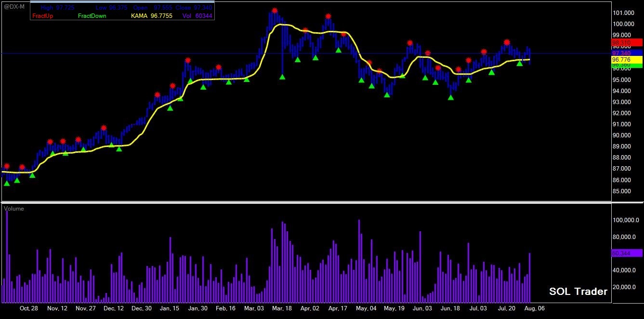
Task: Click the @DX-M symbol label
Action: click(14, 6)
